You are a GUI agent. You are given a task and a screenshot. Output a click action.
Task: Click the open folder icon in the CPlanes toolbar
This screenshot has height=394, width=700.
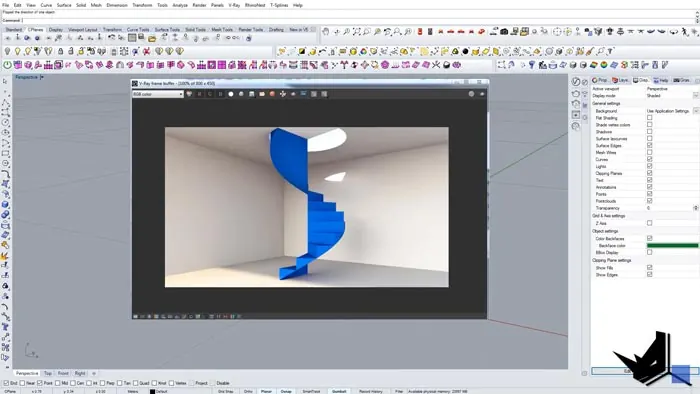(152, 38)
